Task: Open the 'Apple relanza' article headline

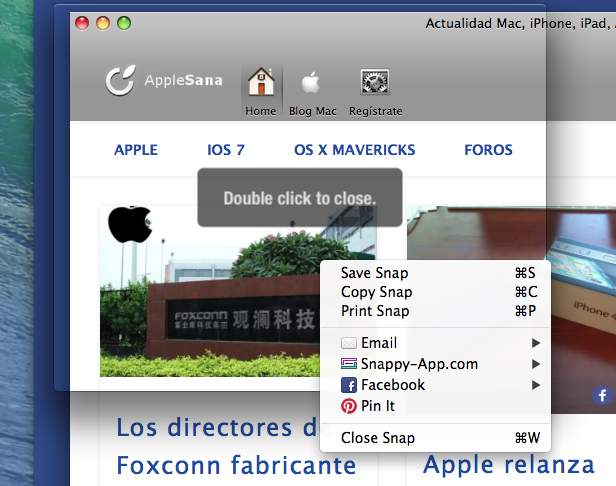Action: pyautogui.click(x=509, y=464)
